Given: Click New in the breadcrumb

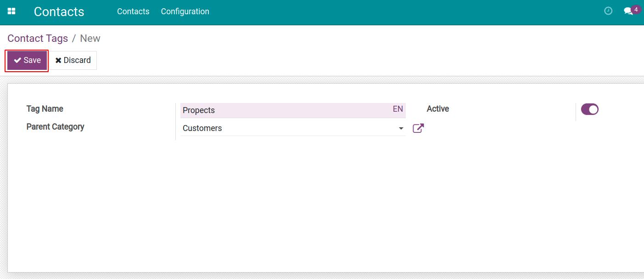Looking at the screenshot, I should [90, 38].
